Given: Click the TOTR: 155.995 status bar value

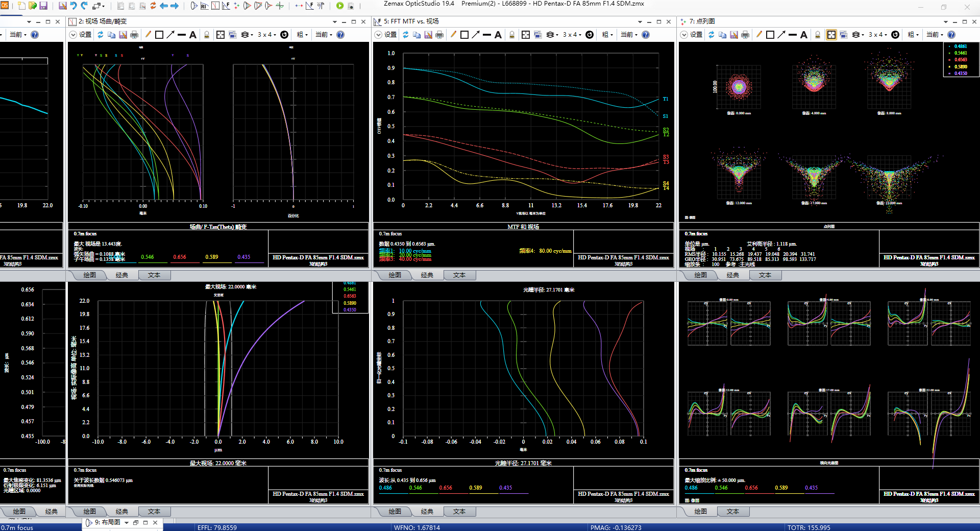Looking at the screenshot, I should [x=808, y=527].
